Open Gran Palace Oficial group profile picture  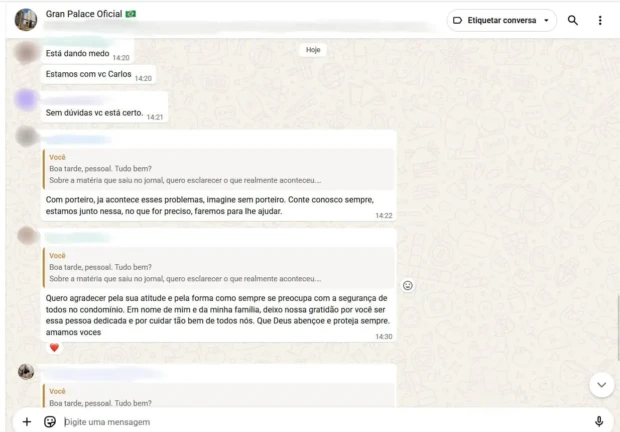26,20
